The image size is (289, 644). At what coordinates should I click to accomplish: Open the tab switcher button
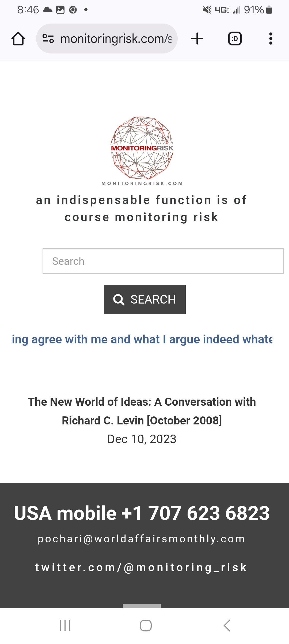235,39
